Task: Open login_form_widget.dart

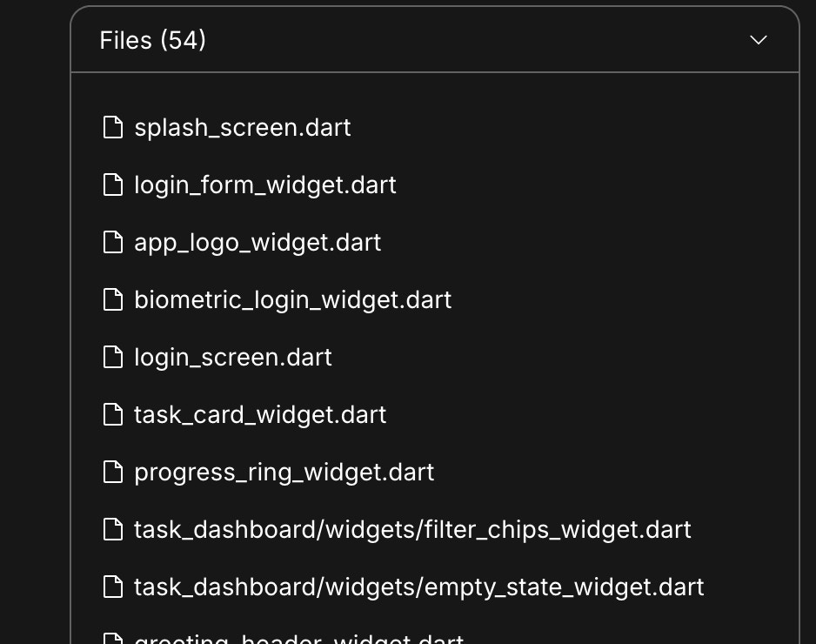Action: point(264,184)
